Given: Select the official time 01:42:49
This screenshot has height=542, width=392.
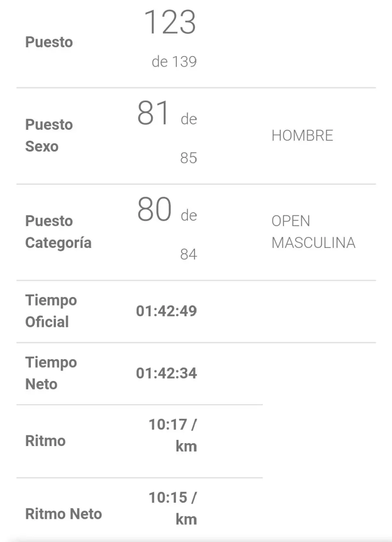Looking at the screenshot, I should 166,311.
